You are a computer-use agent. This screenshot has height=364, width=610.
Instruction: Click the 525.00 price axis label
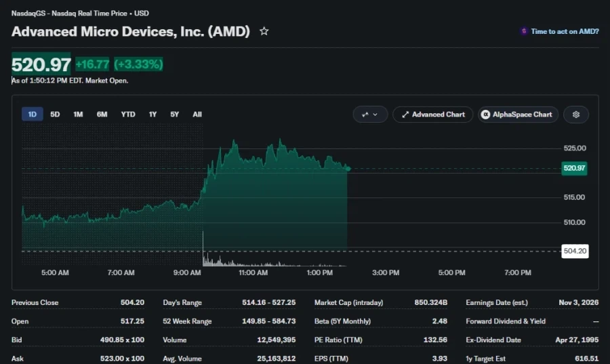click(575, 148)
